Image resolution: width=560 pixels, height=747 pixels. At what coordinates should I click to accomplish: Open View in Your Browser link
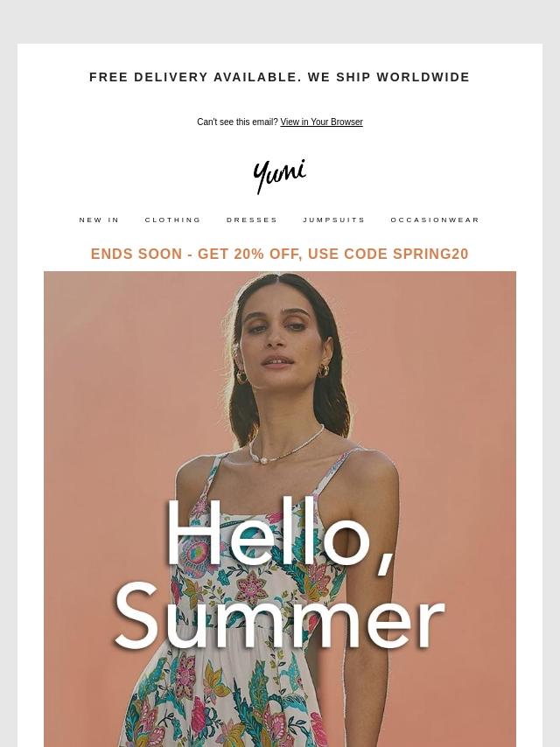click(321, 122)
